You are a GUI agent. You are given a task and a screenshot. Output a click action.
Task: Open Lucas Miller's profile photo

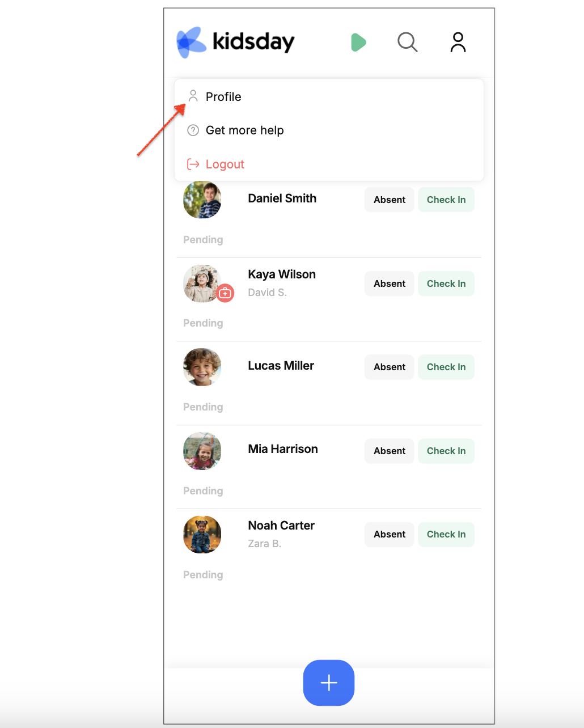[202, 367]
